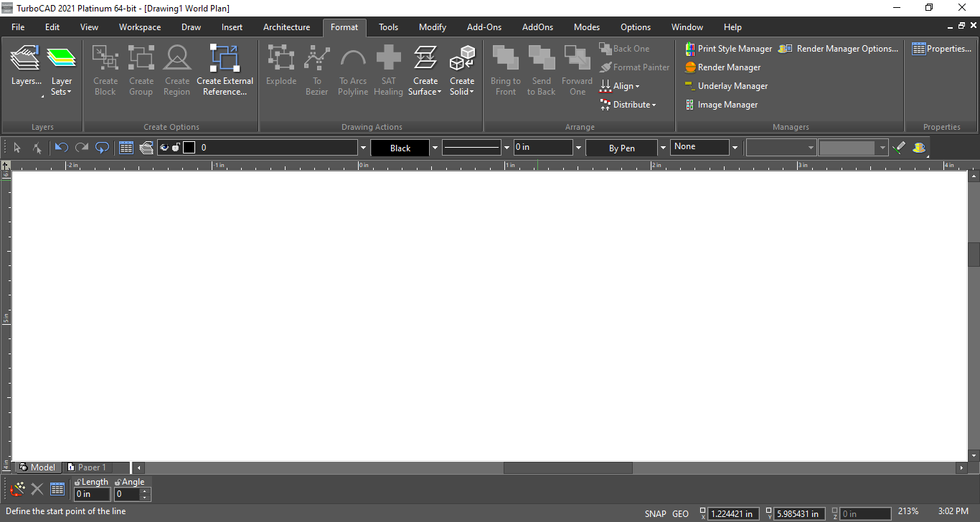Viewport: 980px width, 522px height.
Task: Toggle SNAP mode in status bar
Action: (x=656, y=513)
